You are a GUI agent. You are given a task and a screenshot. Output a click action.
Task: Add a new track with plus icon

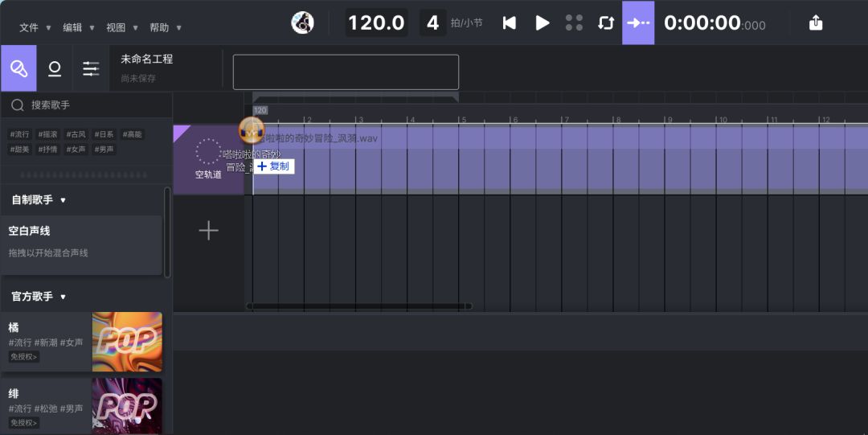pos(208,231)
